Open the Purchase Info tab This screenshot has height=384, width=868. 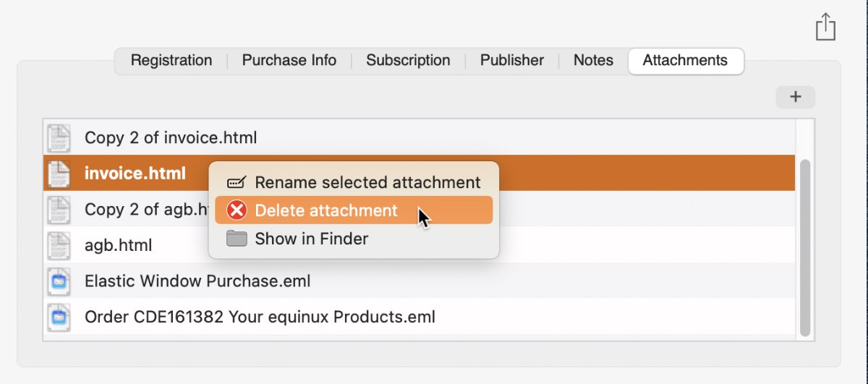289,61
